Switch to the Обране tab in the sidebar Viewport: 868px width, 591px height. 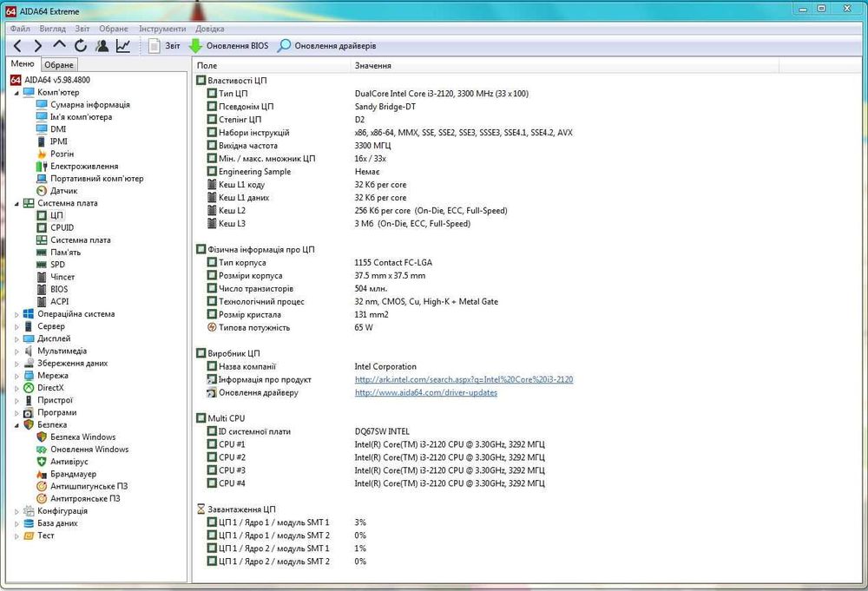click(59, 65)
